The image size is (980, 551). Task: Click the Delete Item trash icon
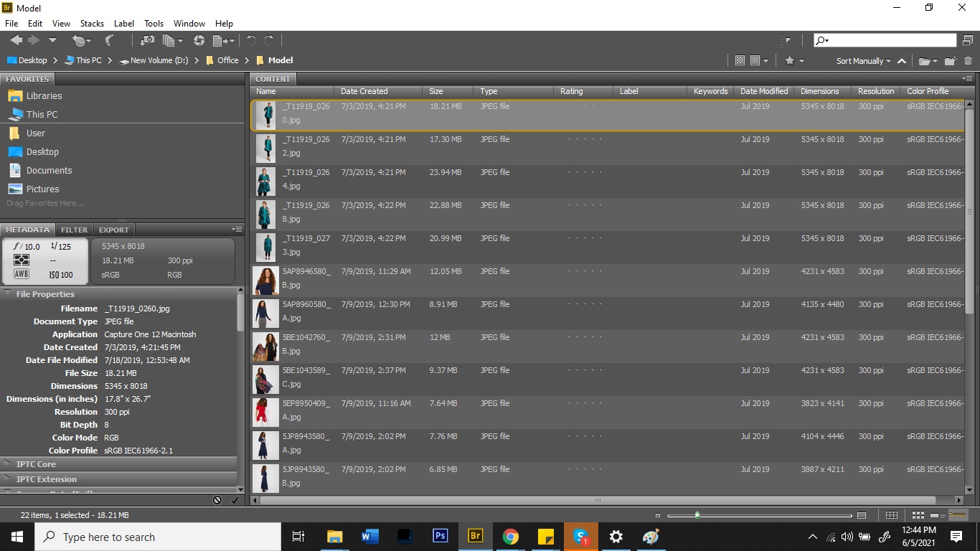pyautogui.click(x=968, y=61)
